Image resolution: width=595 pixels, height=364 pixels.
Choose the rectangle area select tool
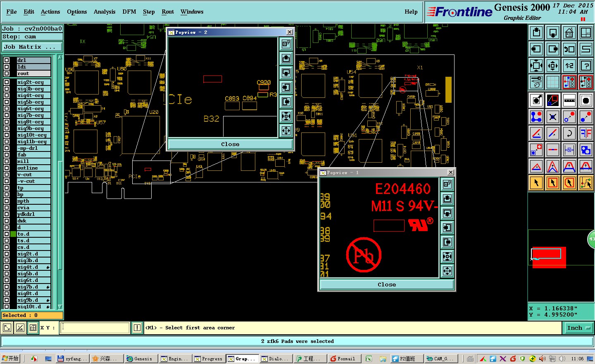553,183
